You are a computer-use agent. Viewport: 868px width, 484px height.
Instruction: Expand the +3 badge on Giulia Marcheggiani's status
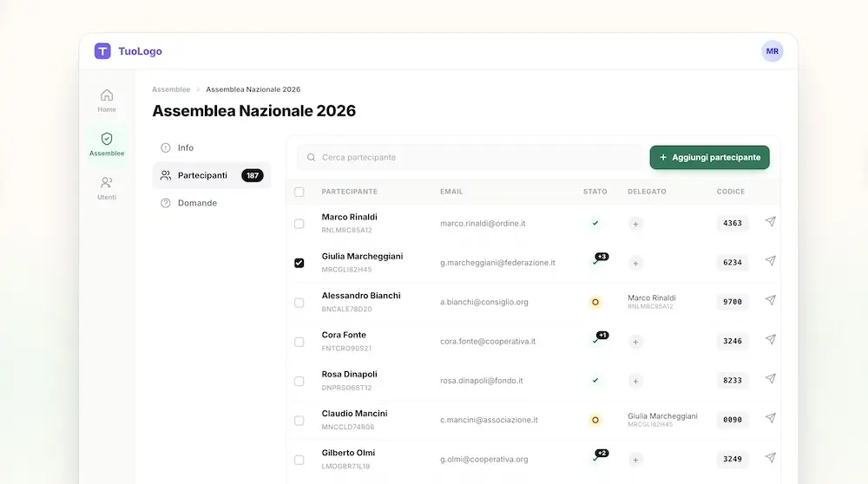(x=602, y=257)
